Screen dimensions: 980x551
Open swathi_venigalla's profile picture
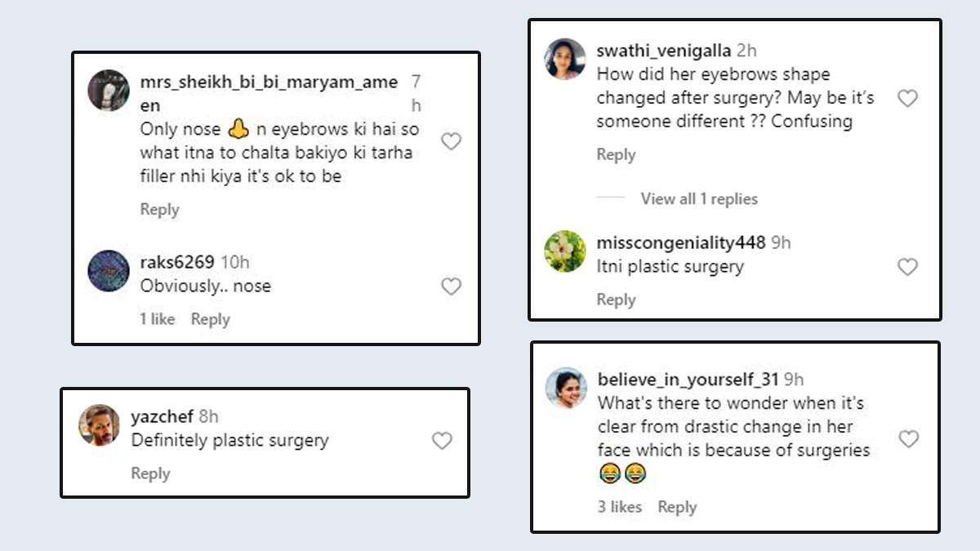[565, 59]
